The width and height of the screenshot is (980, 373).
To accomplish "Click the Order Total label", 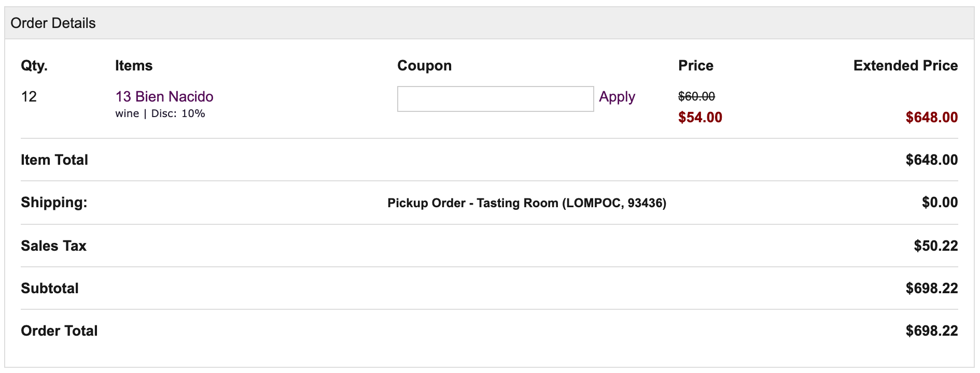I will [x=59, y=331].
